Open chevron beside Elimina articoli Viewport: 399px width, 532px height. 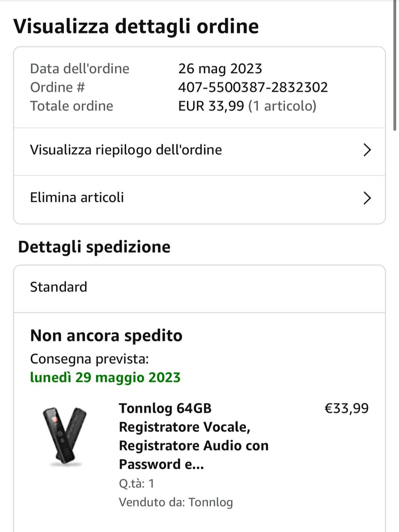pos(367,198)
